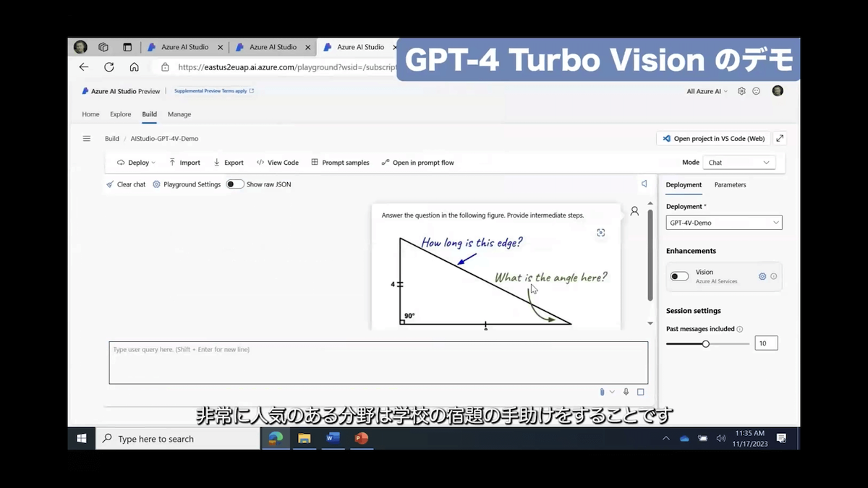
Task: Attach a file with paperclip icon
Action: 602,392
